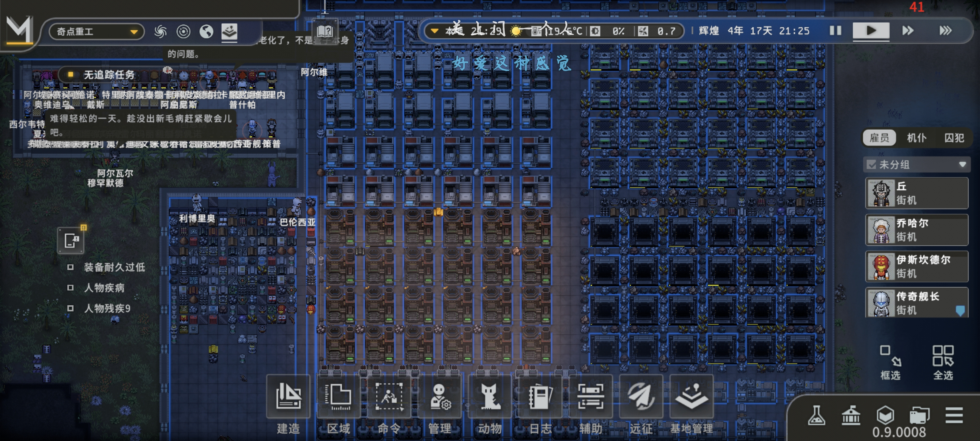This screenshot has width=980, height=441.
Task: Switch to the 雇员 tab
Action: click(x=879, y=138)
